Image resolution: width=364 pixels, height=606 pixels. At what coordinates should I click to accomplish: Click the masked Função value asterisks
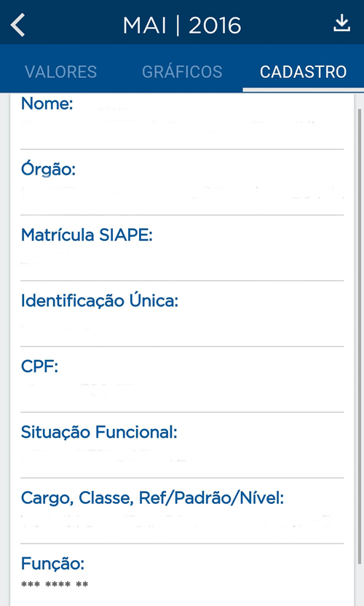click(x=55, y=584)
